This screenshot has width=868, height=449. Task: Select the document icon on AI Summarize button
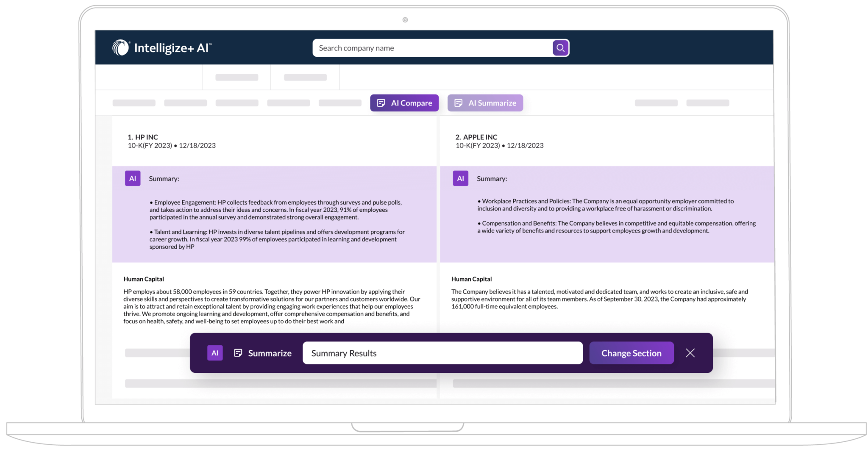[x=458, y=103]
